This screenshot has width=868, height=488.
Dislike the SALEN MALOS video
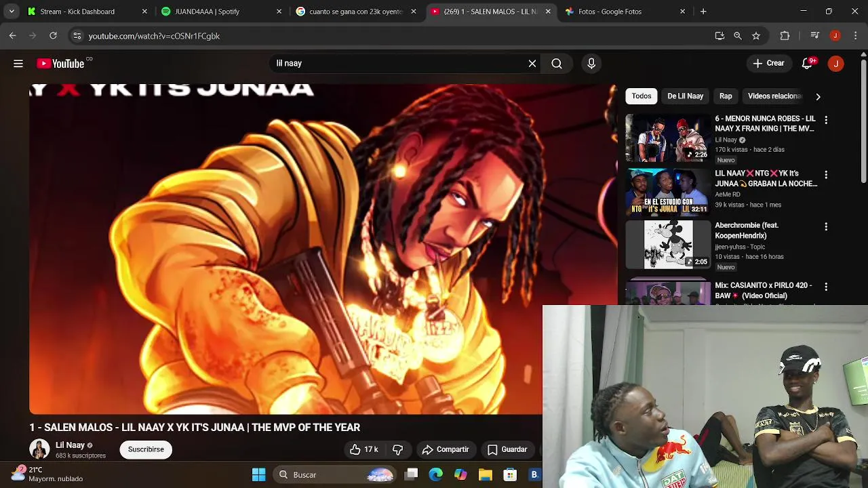398,449
